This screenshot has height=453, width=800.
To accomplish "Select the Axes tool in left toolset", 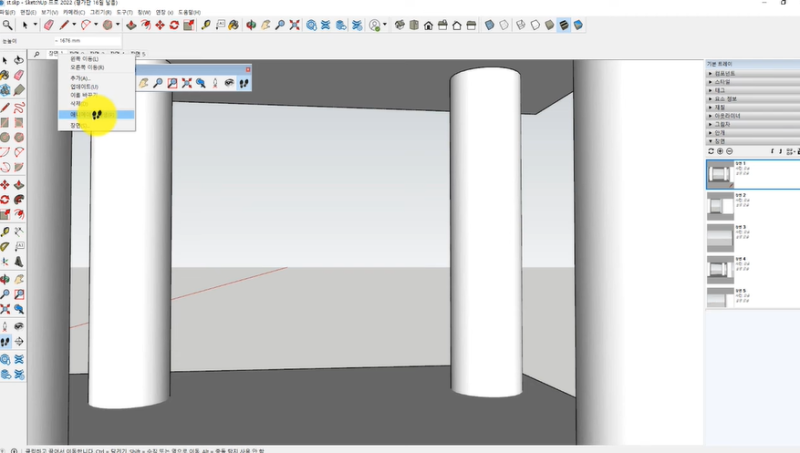I will coord(5,262).
